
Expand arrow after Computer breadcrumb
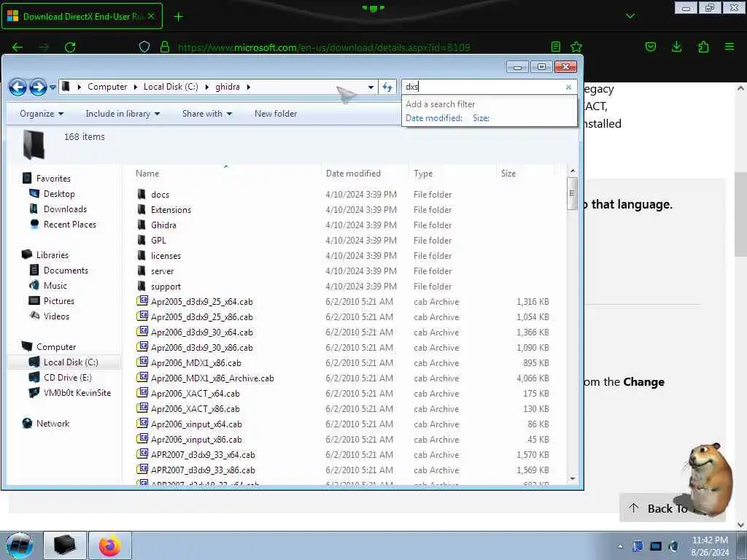[135, 87]
